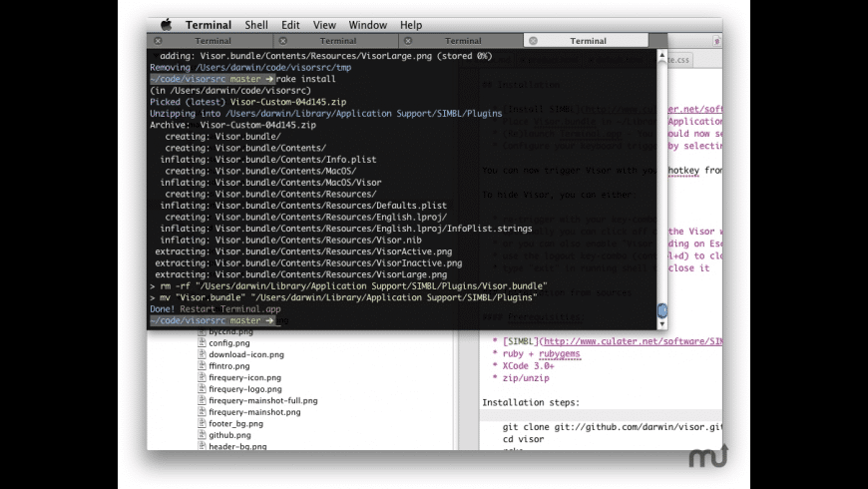Click the terminal scrollbar up arrow
Image resolution: width=868 pixels, height=489 pixels.
click(662, 55)
